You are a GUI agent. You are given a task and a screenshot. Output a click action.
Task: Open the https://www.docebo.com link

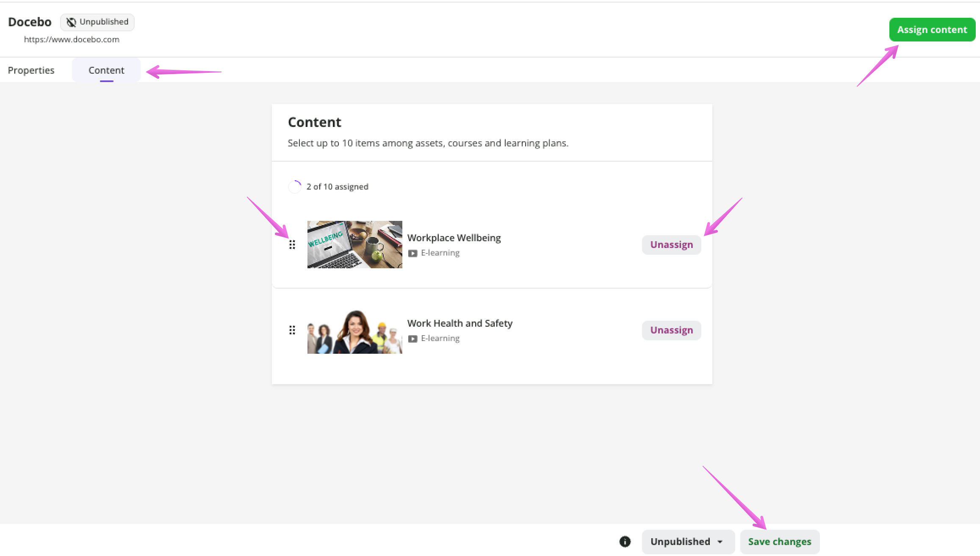pos(72,39)
